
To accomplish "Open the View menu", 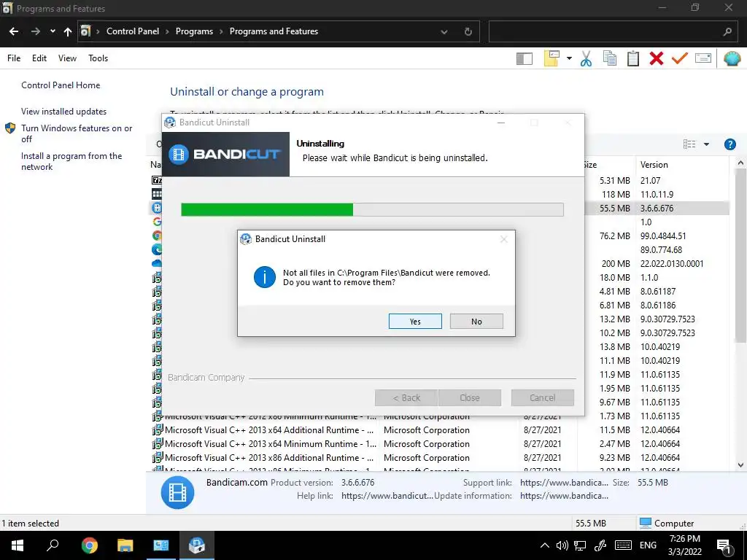I will pos(67,58).
